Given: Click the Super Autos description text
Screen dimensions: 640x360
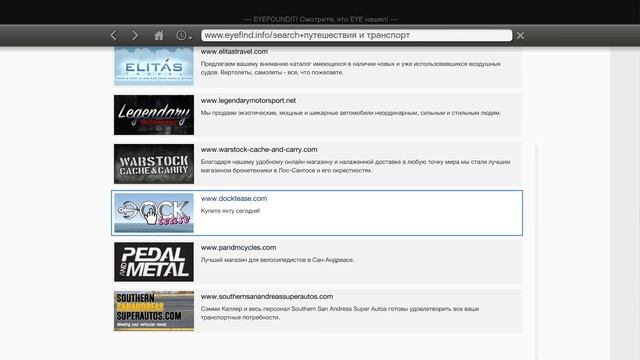Looking at the screenshot, I should coord(340,313).
